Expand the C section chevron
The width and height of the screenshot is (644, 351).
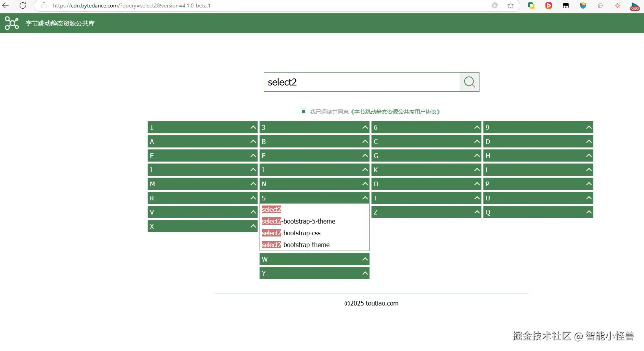477,141
